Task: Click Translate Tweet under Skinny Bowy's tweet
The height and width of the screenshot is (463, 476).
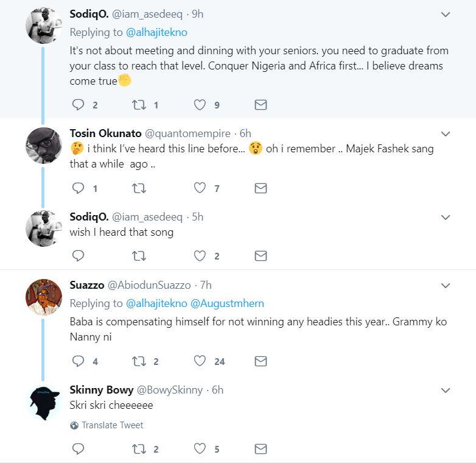Action: click(112, 425)
